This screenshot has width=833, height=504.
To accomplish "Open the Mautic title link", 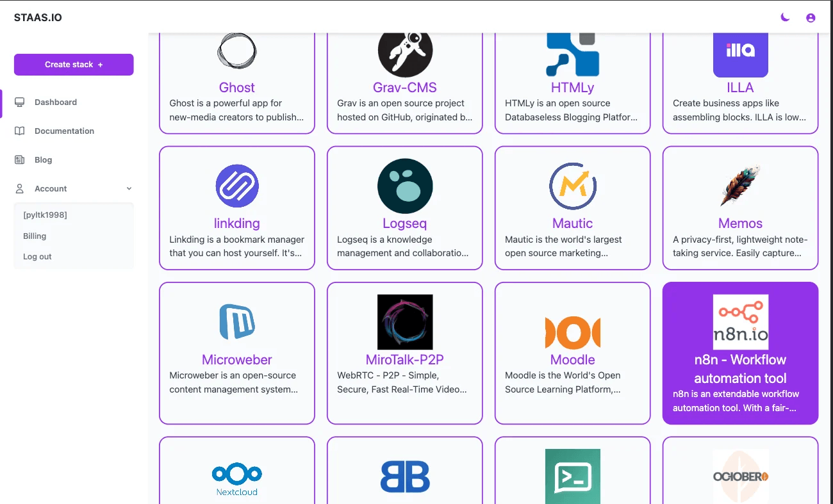I will [x=573, y=224].
